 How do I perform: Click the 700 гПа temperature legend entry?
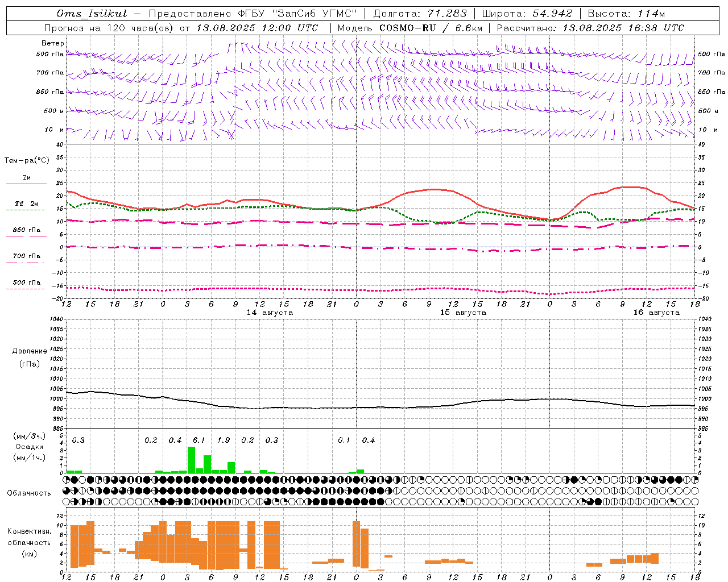pos(26,256)
